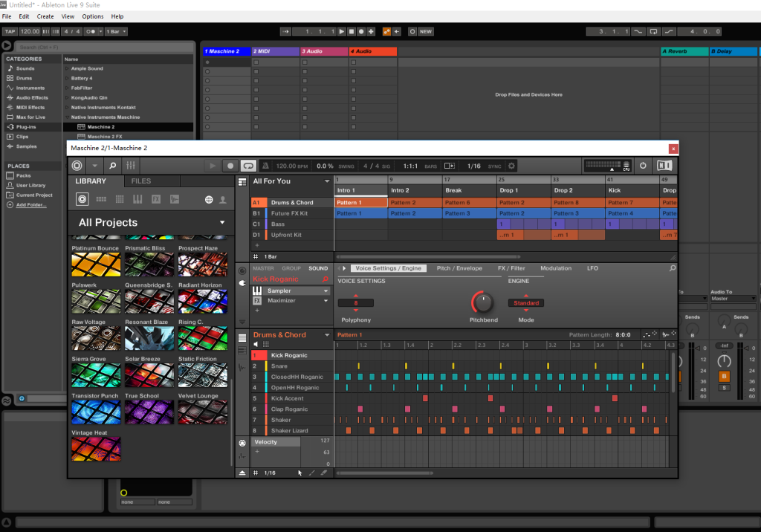
Task: Open the channel icon in the control area
Action: pyautogui.click(x=242, y=271)
